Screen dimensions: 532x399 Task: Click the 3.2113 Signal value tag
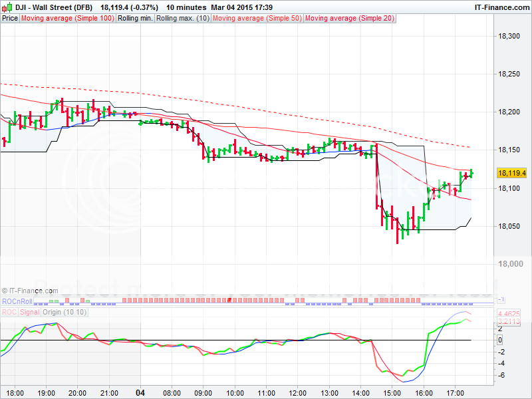coord(507,321)
